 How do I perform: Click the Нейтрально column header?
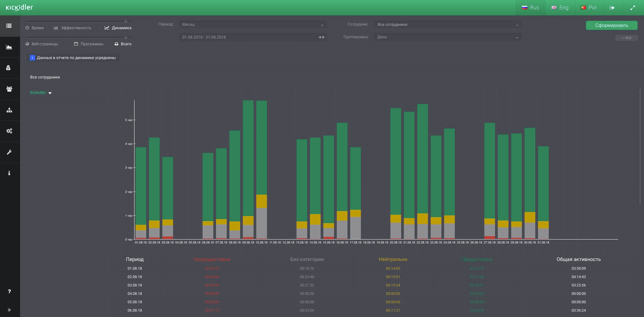393,259
